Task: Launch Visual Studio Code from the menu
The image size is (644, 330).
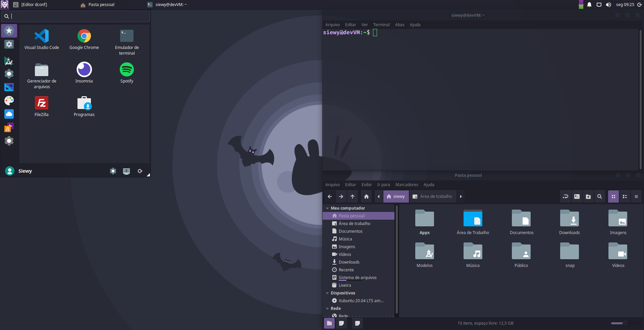Action: [42, 39]
